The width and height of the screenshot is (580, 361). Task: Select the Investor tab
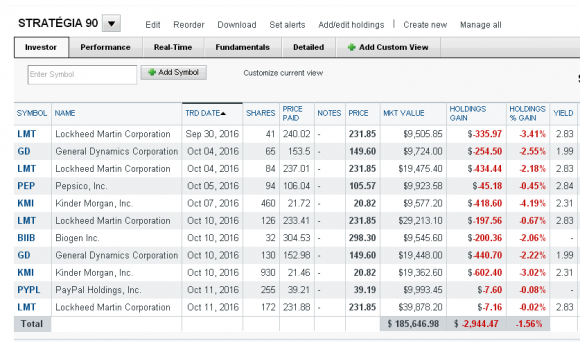tap(41, 47)
